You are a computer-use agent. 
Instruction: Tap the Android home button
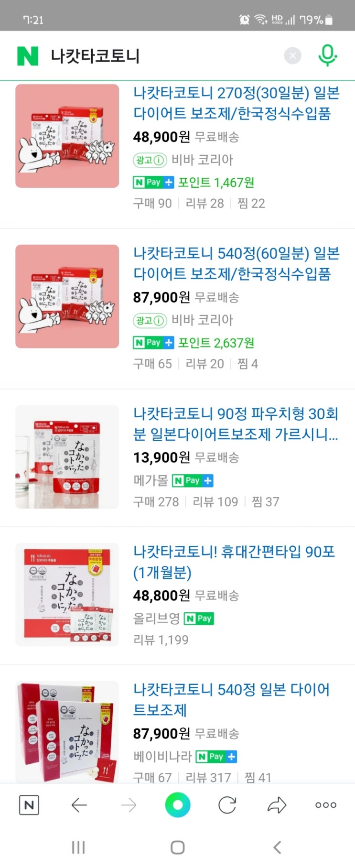point(178,847)
